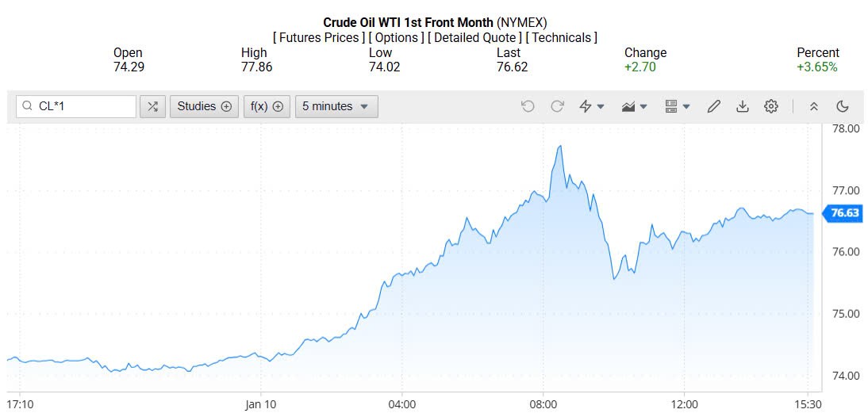Toggle dark mode moon icon
Screen dimensions: 868x413
[x=843, y=106]
